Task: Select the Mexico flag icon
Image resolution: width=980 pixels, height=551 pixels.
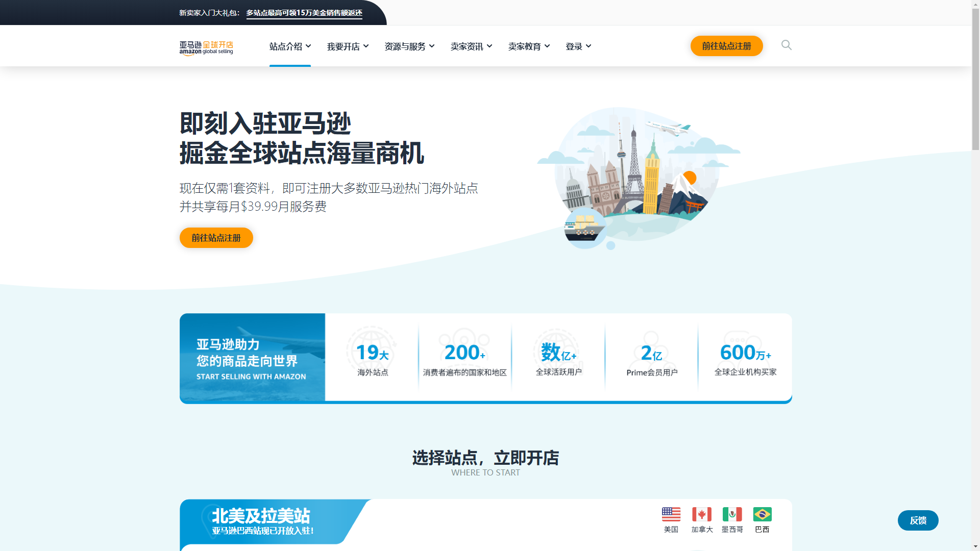Action: coord(732,514)
